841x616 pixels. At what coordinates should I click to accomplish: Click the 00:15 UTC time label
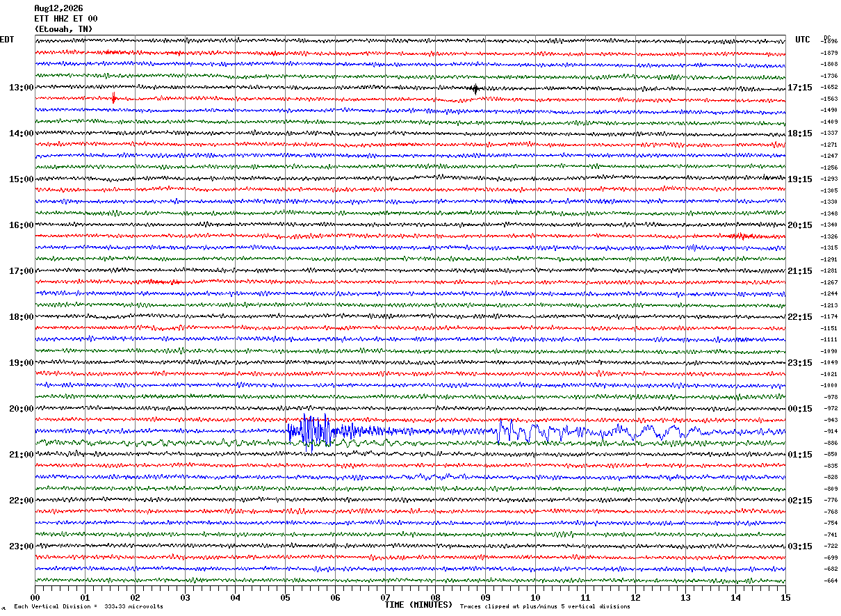pyautogui.click(x=800, y=409)
